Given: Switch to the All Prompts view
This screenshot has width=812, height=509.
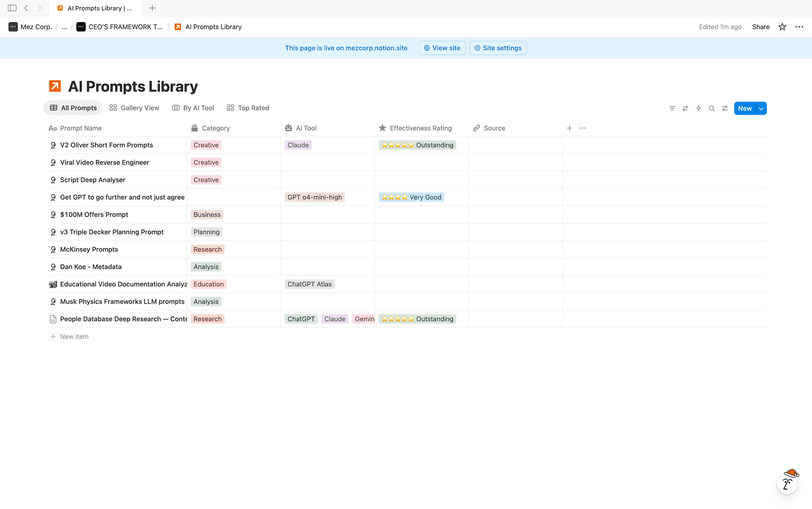Looking at the screenshot, I should click(73, 108).
